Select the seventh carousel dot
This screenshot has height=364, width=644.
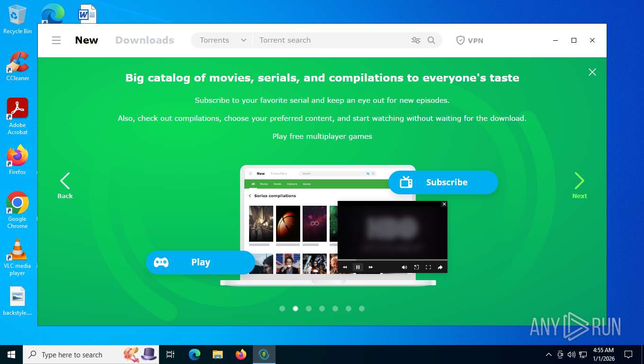pos(362,309)
